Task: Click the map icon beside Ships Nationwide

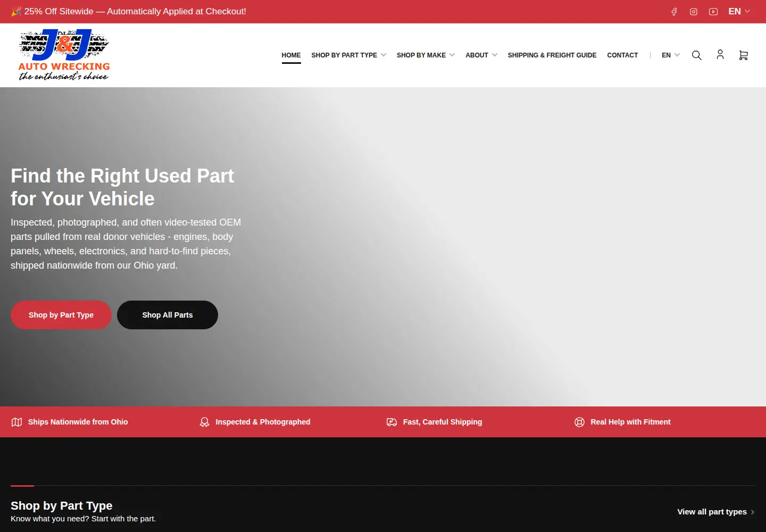Action: click(17, 422)
